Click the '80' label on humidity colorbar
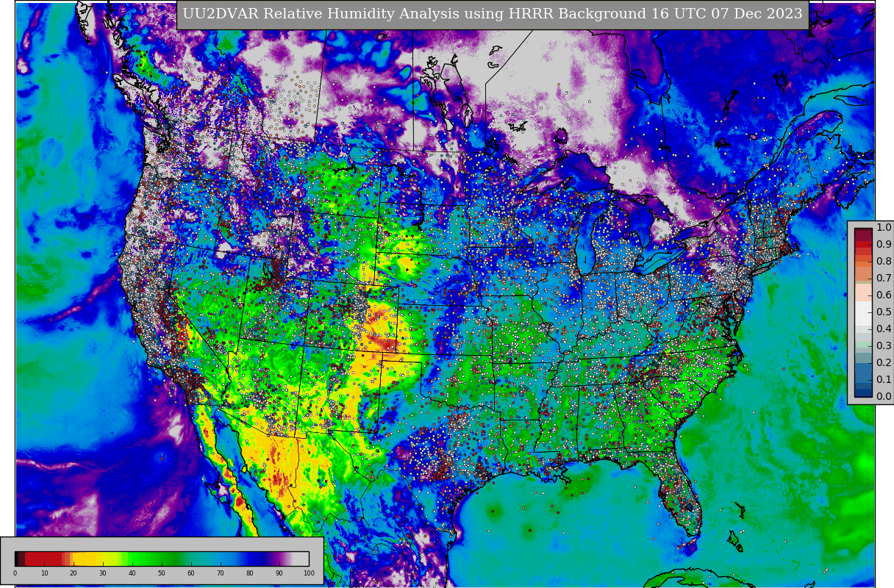The width and height of the screenshot is (894, 588). point(250,573)
